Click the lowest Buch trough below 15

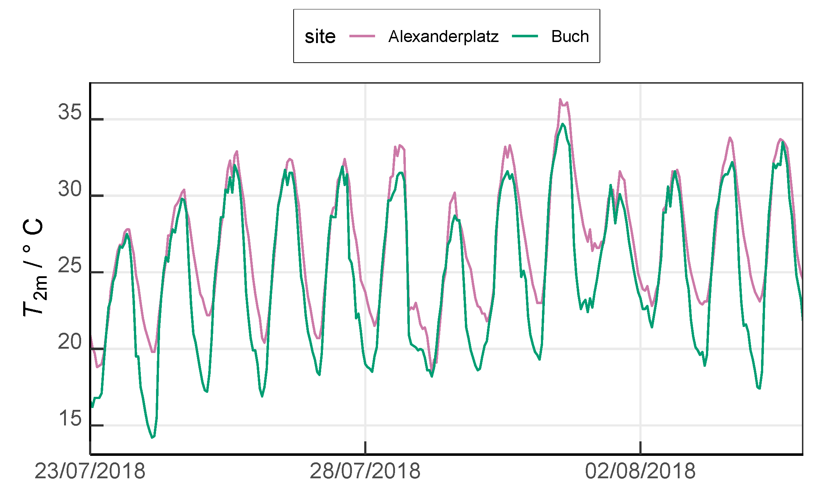pyautogui.click(x=152, y=437)
